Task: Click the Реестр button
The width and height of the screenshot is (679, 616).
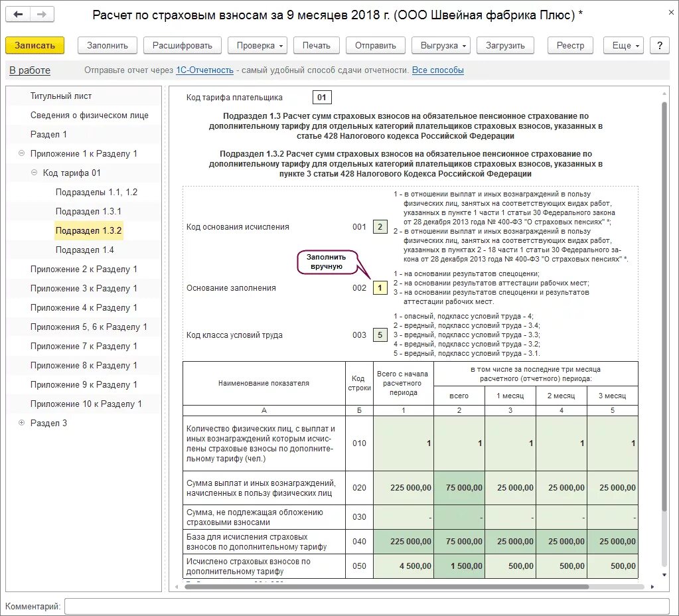Action: click(570, 46)
